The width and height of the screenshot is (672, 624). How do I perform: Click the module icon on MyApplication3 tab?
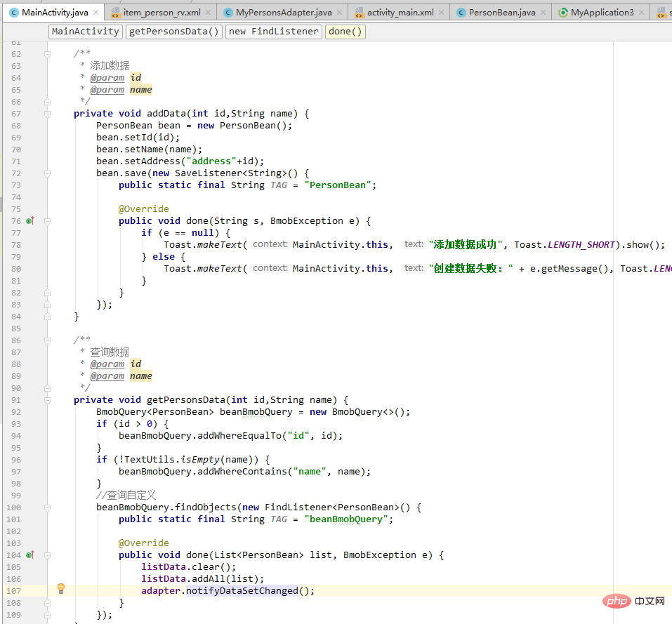click(562, 13)
